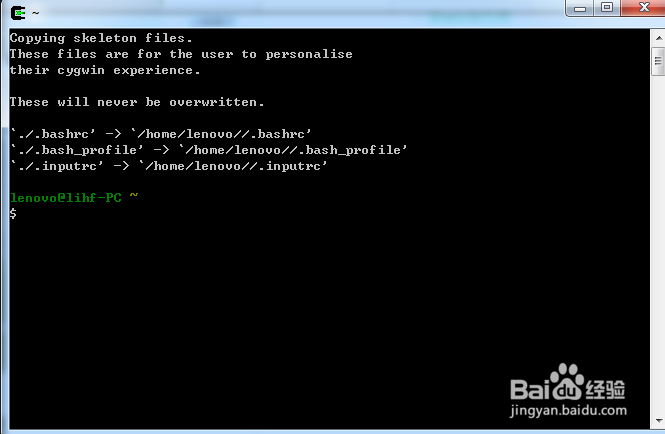
Task: Click the .inputrc copy output line
Action: (x=168, y=166)
